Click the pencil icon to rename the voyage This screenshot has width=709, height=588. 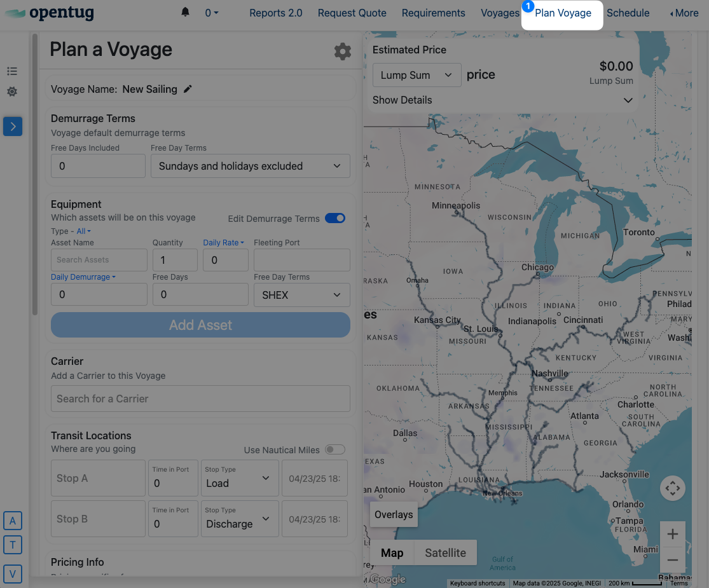[188, 90]
